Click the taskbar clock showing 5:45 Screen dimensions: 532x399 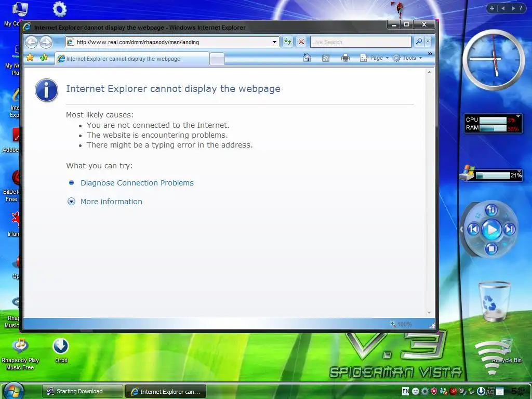point(518,391)
